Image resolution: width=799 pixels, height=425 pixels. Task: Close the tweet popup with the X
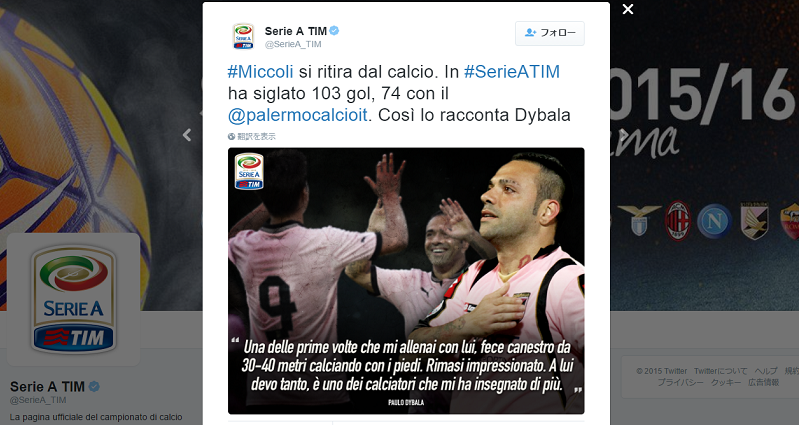click(628, 9)
